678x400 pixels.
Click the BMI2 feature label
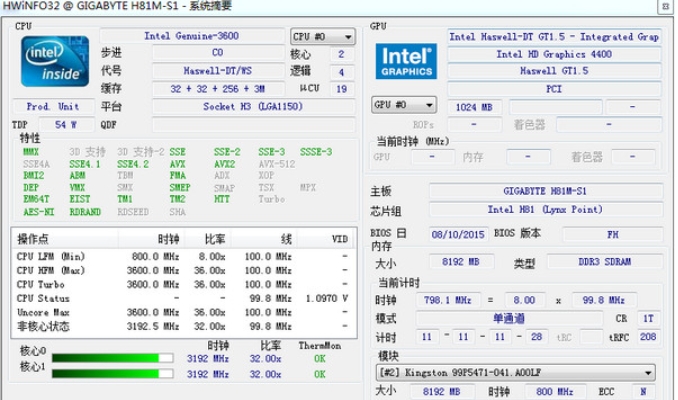(33, 176)
